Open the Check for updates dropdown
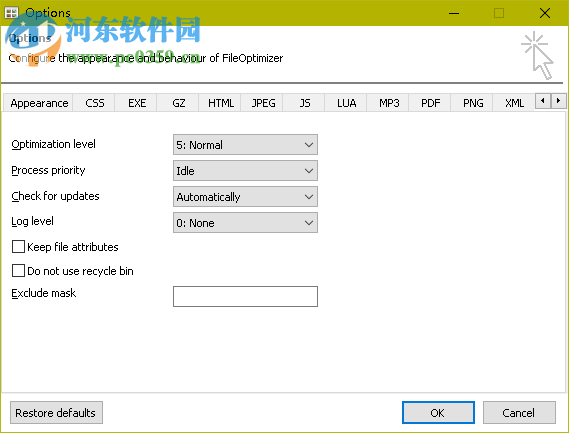The image size is (569, 433). [x=245, y=197]
